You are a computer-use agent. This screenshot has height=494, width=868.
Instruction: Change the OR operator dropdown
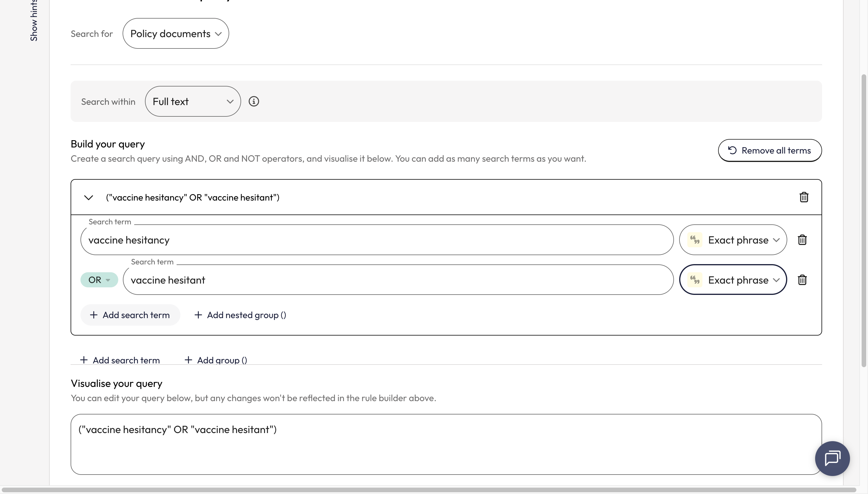pos(99,280)
